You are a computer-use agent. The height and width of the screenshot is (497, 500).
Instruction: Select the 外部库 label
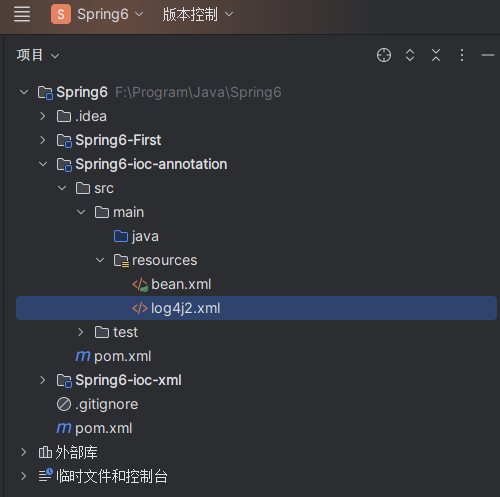pos(77,452)
